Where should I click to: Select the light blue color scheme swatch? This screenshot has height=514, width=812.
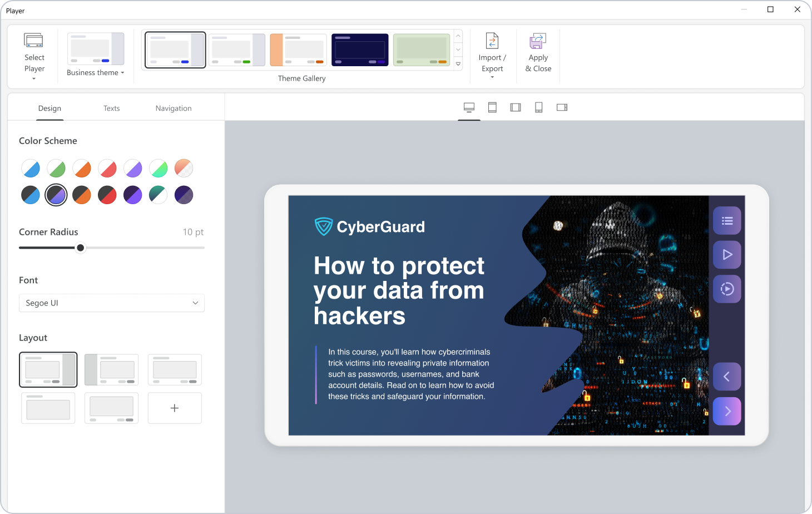tap(31, 168)
